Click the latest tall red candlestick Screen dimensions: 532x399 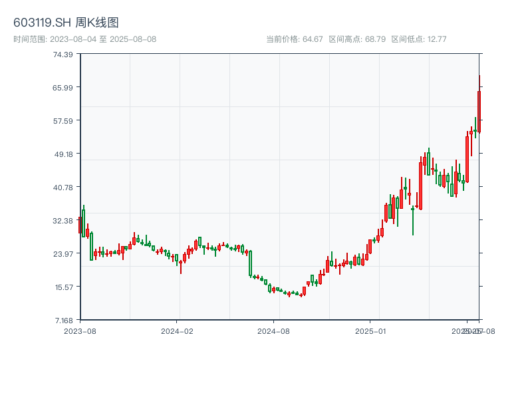(x=479, y=112)
